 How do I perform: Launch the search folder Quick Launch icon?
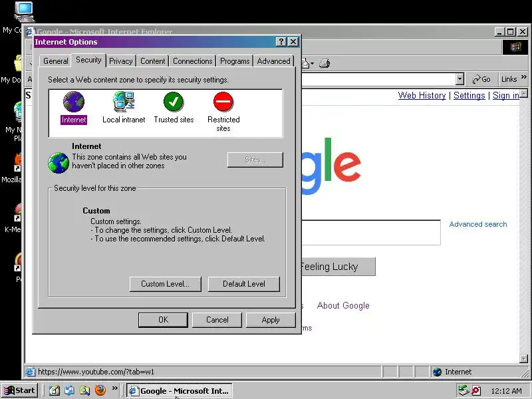85,390
